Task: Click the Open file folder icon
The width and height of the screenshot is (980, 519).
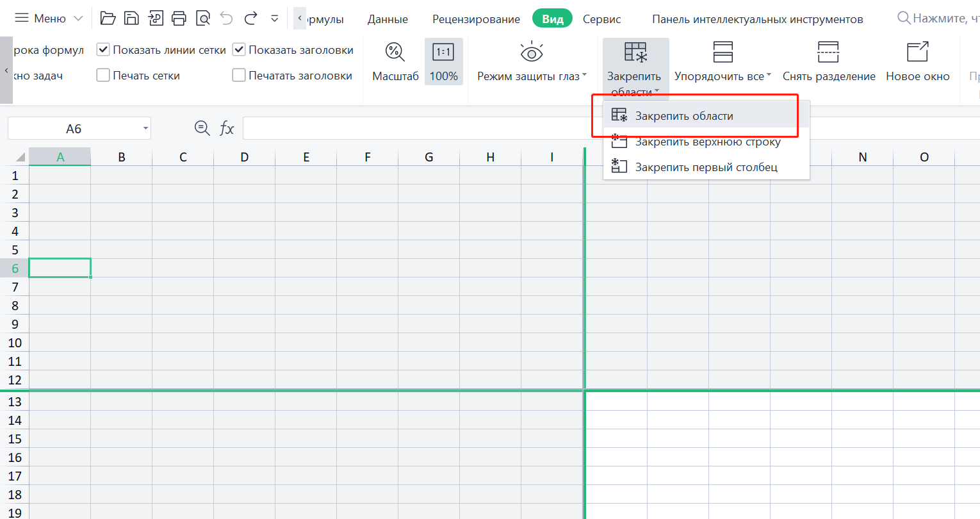Action: pos(108,19)
